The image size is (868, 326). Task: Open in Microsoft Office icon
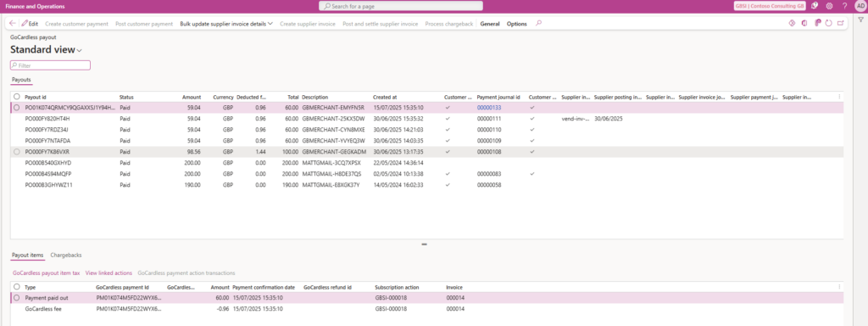(x=804, y=23)
